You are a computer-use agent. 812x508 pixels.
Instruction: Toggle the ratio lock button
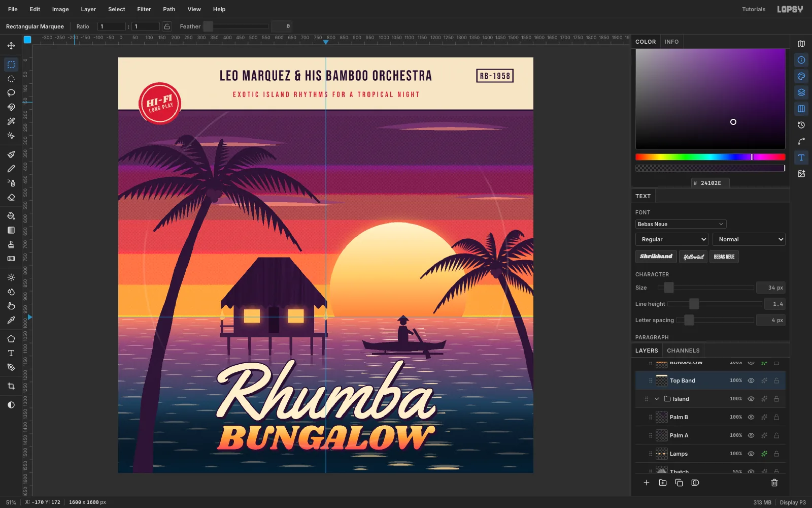pos(167,26)
